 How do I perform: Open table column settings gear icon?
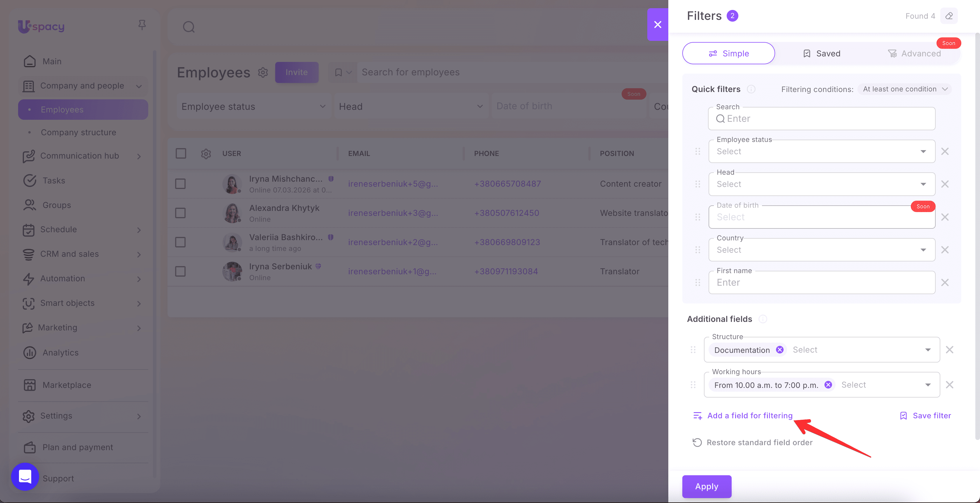click(x=206, y=154)
